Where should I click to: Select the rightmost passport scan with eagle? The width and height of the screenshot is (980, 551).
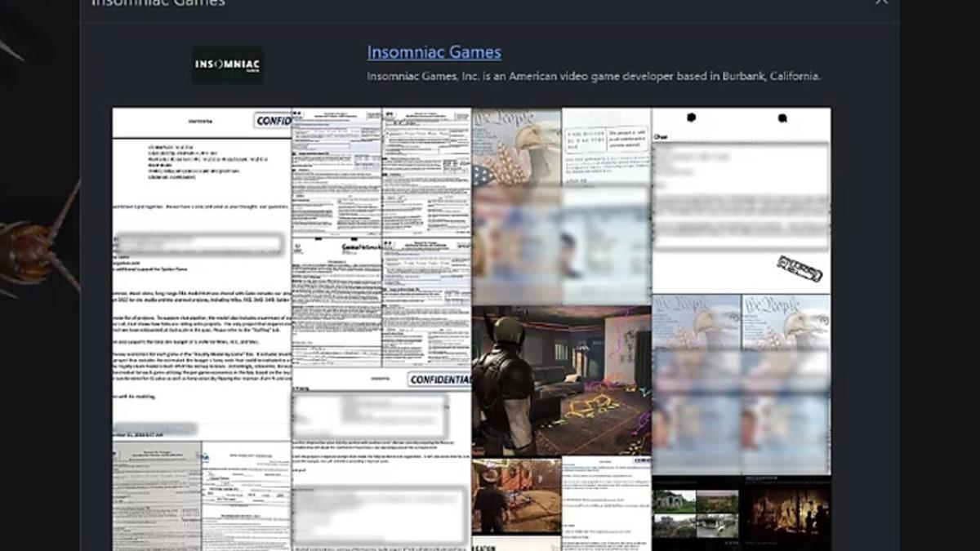pos(786,384)
